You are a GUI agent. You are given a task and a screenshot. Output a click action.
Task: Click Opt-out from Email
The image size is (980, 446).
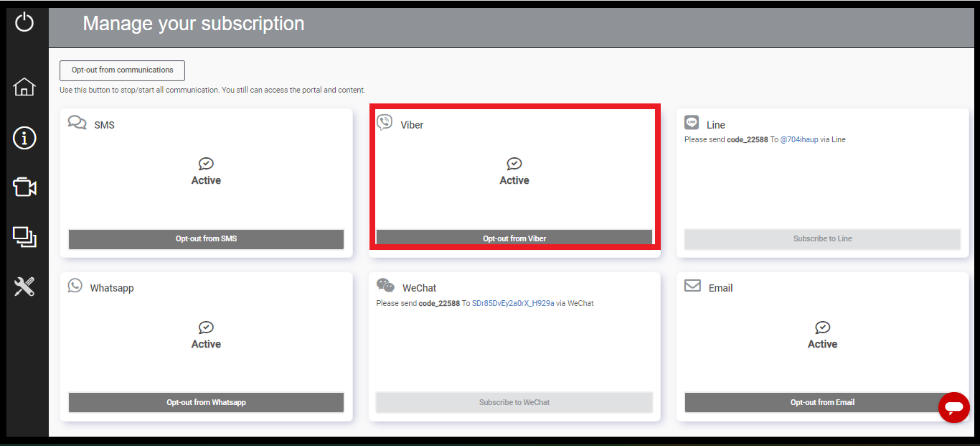coord(822,402)
